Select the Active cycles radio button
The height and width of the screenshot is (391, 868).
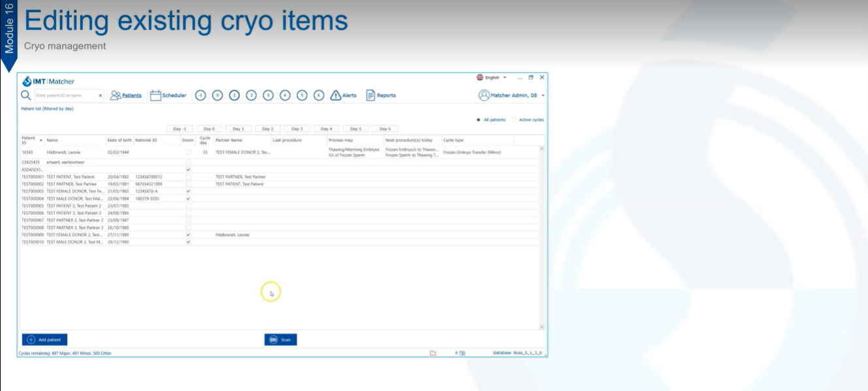[x=514, y=119]
